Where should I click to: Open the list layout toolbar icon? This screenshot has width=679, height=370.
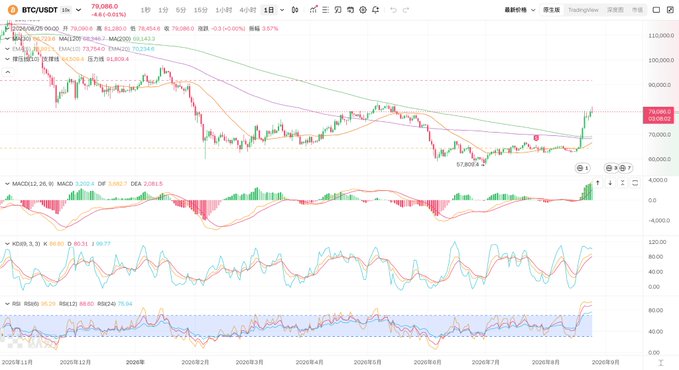pyautogui.click(x=326, y=10)
